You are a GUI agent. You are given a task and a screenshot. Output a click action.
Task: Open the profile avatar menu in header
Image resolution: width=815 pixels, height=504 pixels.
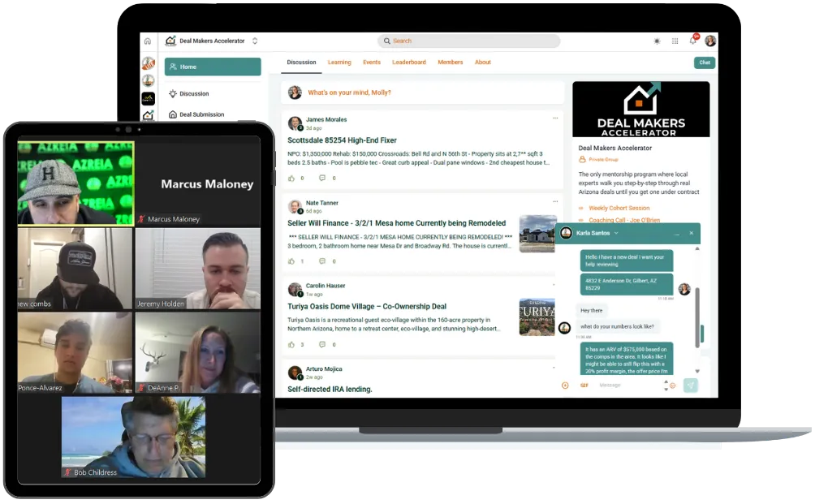710,41
